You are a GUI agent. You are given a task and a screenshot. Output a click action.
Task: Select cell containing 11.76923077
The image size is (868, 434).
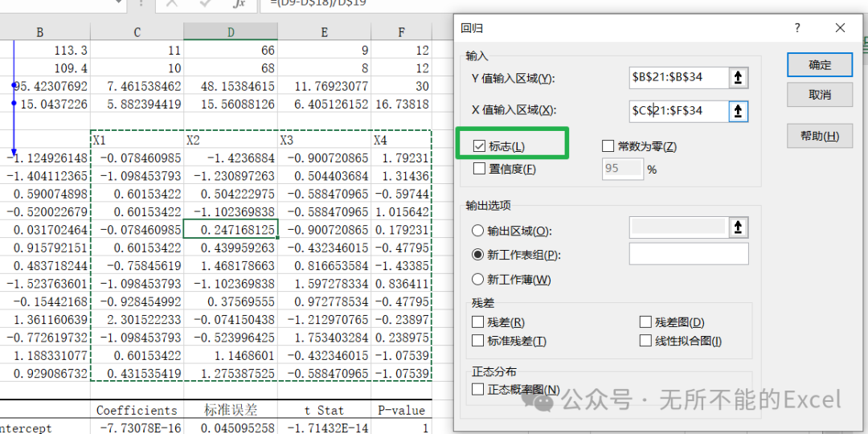(x=325, y=86)
